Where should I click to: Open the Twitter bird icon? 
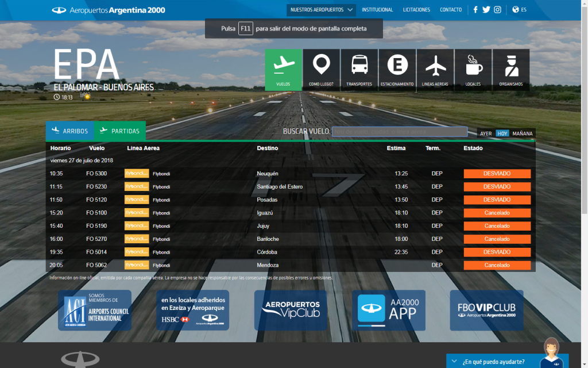pos(486,10)
